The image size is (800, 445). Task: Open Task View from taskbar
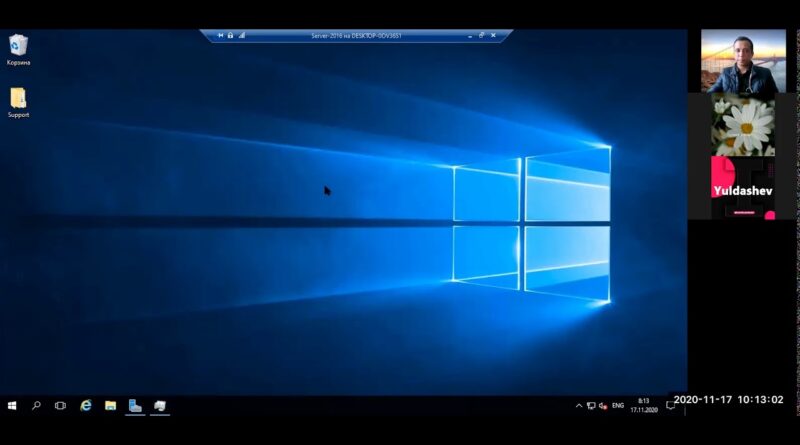[x=60, y=406]
